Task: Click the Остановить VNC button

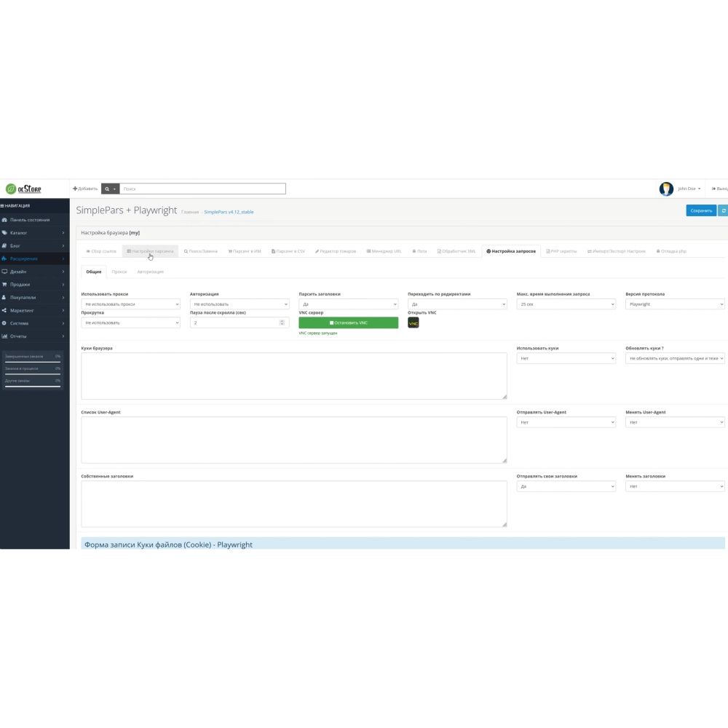Action: click(348, 323)
